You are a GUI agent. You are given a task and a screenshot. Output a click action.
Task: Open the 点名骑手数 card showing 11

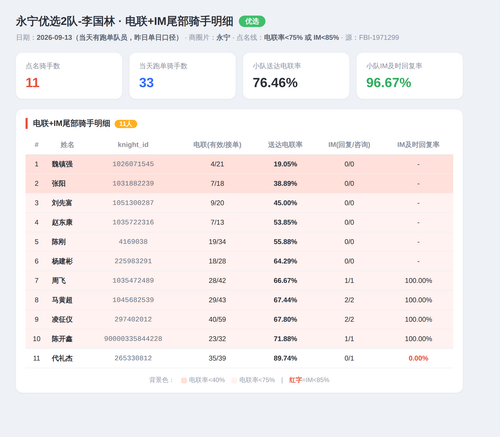pyautogui.click(x=69, y=76)
